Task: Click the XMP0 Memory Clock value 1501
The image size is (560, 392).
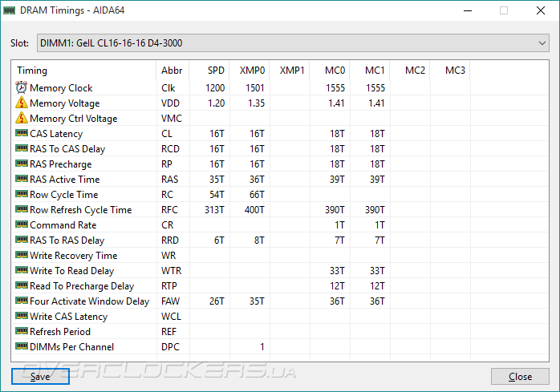Action: tap(255, 88)
